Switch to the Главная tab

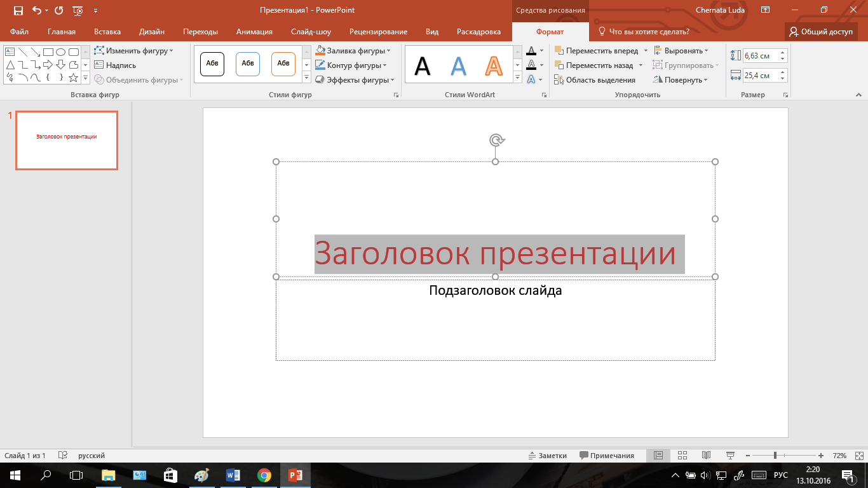tap(62, 32)
